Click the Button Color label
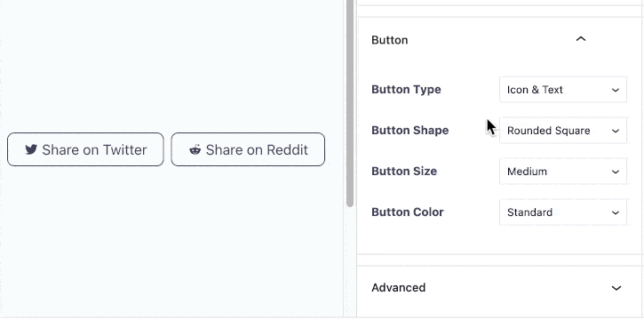644x320 pixels. [408, 212]
